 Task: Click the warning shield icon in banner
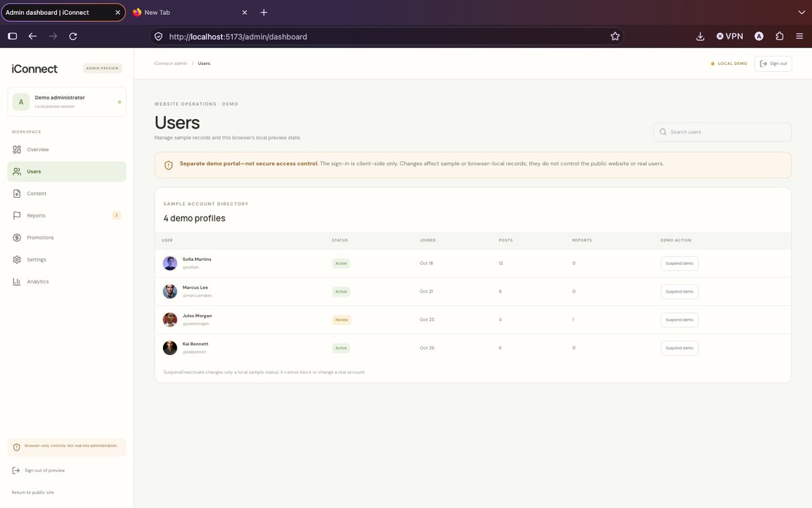click(x=168, y=165)
